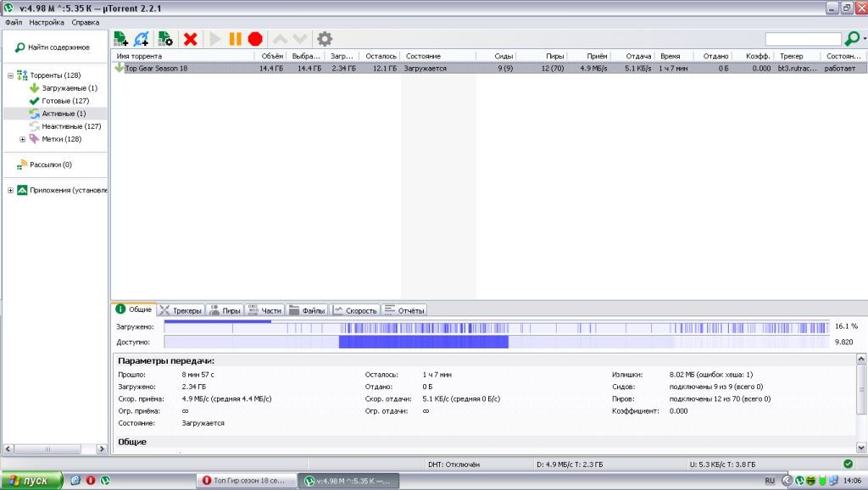
Task: Open the Create New Torrent icon
Action: coord(165,39)
